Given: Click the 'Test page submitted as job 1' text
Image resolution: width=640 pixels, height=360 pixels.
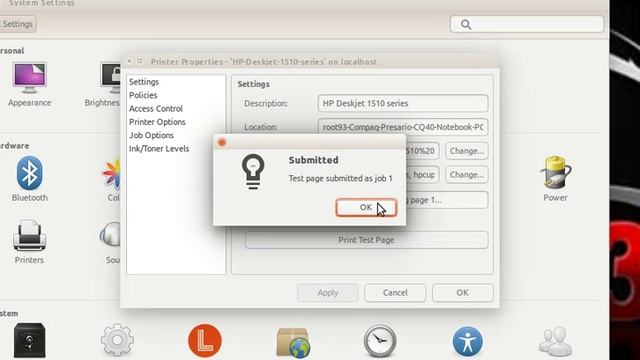Looking at the screenshot, I should click(340, 178).
